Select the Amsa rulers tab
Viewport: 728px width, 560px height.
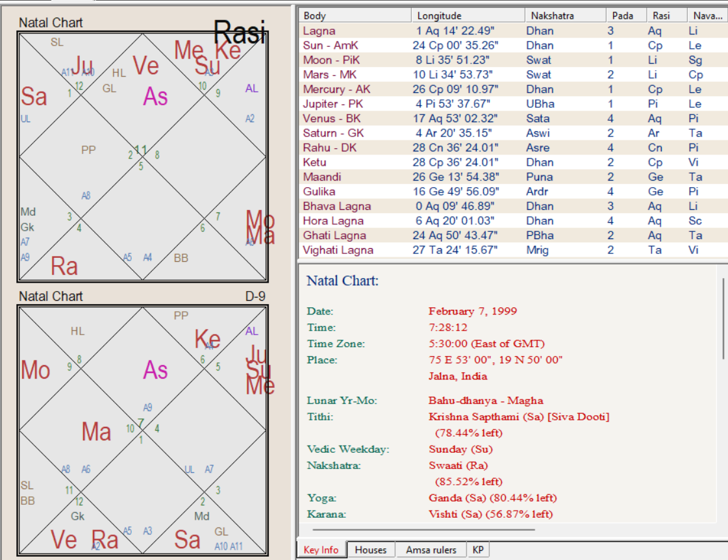pyautogui.click(x=431, y=550)
